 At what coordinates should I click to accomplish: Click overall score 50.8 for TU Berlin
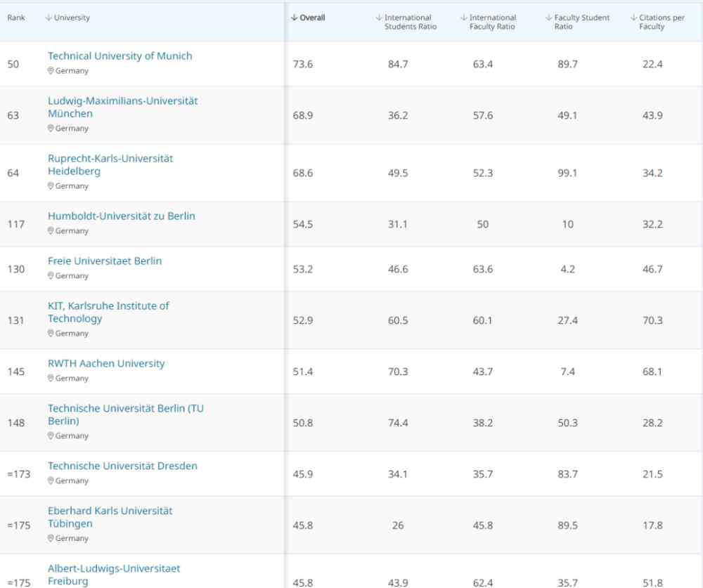pos(302,423)
